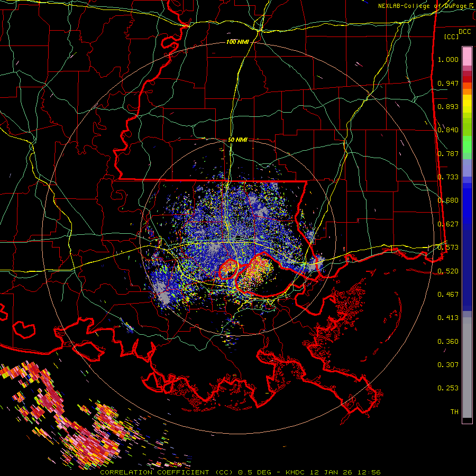The height and width of the screenshot is (476, 476).
Task: Click the [CC] legend unit label
Action: pyautogui.click(x=452, y=36)
